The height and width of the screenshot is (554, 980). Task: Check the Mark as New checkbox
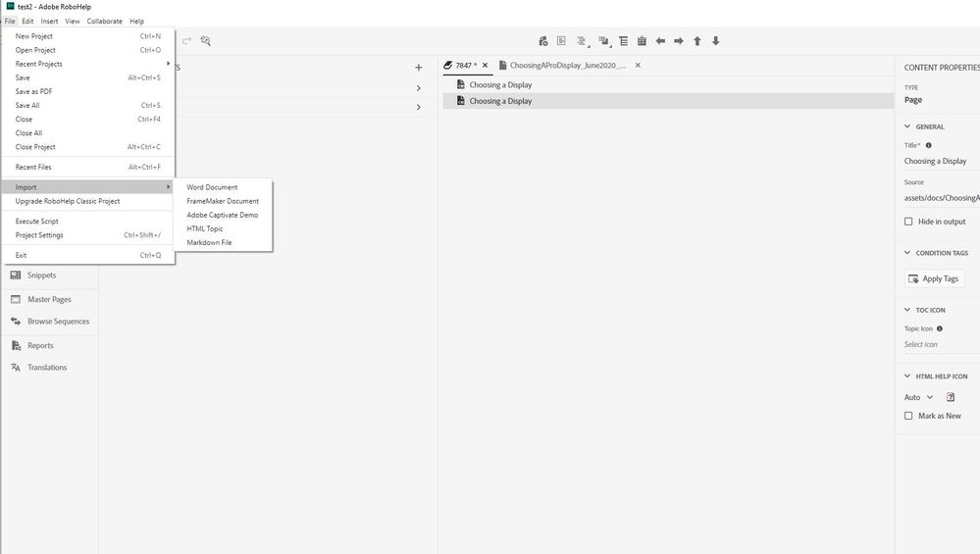[908, 416]
